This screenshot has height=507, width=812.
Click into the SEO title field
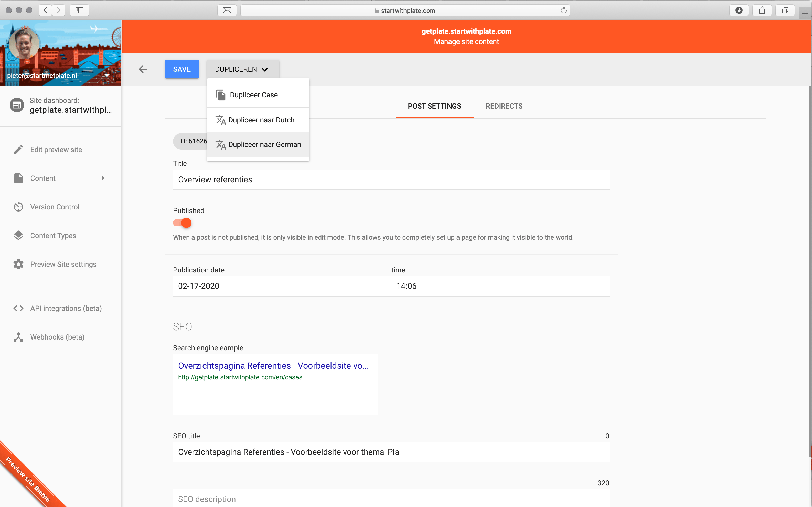coord(391,452)
